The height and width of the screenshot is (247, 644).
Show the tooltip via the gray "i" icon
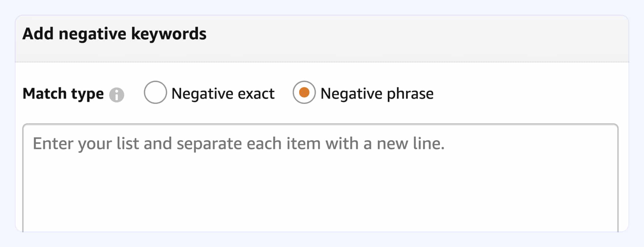point(117,95)
